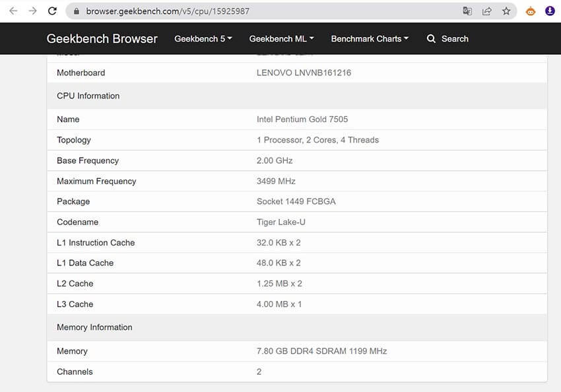Image resolution: width=561 pixels, height=392 pixels.
Task: Click the magnifier icon beside Search
Action: tap(431, 39)
